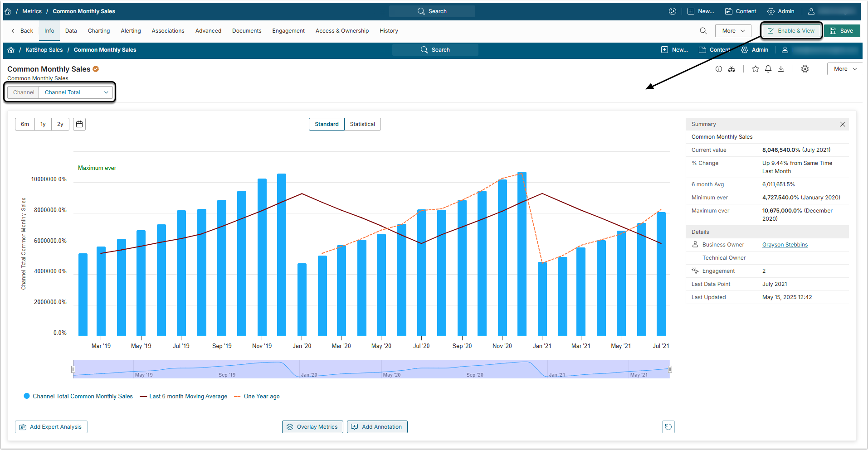
Task: Click the download icon in metric toolbar
Action: tap(781, 69)
